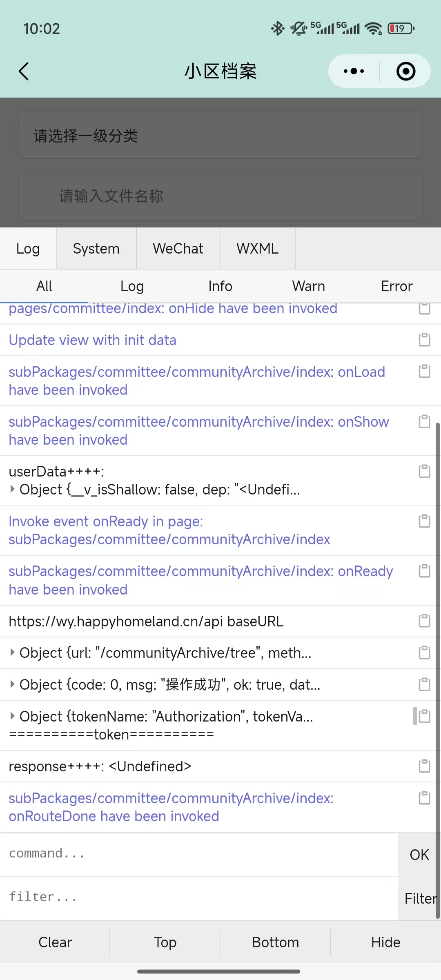Expand the Object showing code 0 操作成功
This screenshot has height=980, width=441.
[x=12, y=684]
